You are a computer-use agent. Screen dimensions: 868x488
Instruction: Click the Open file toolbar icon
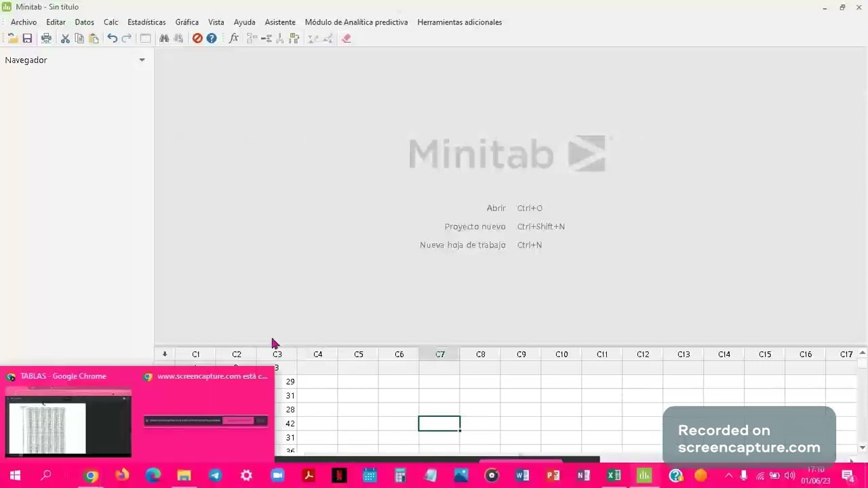tap(12, 39)
